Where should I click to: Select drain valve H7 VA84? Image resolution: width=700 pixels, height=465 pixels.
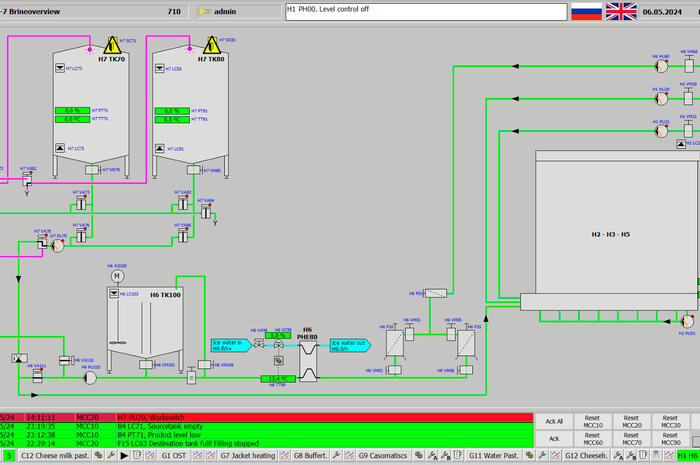click(x=206, y=212)
